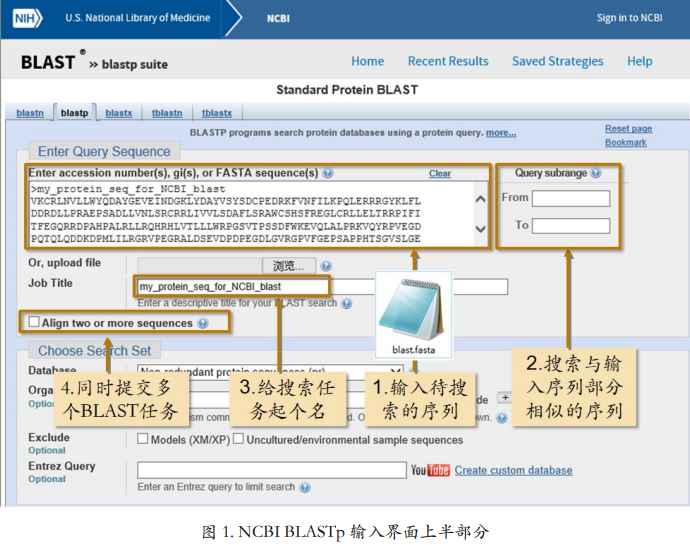690x545 pixels.
Task: Click the Query subrange To field
Action: click(x=571, y=226)
